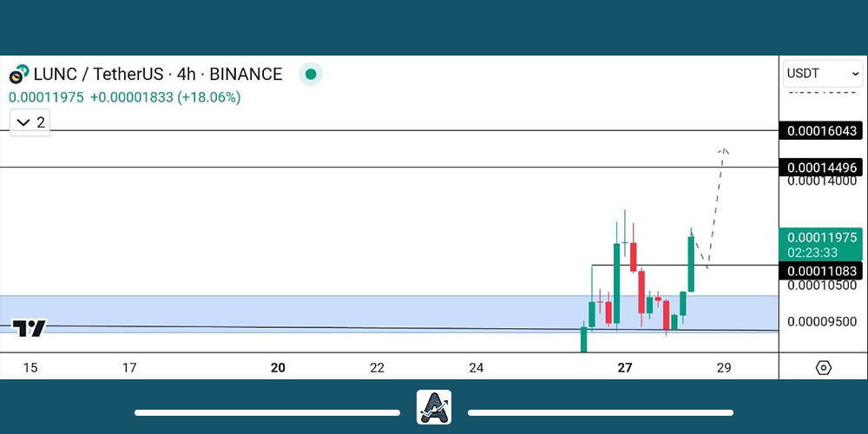Screen dimensions: 868x434
Task: Open chart settings hexagon icon
Action: (823, 367)
